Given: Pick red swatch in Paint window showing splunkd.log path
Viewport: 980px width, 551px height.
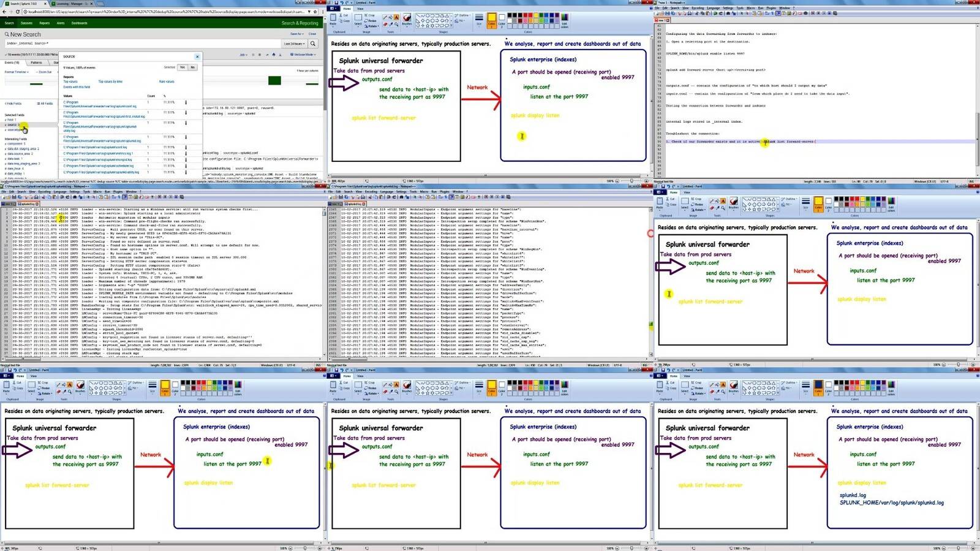Looking at the screenshot, I should (851, 382).
